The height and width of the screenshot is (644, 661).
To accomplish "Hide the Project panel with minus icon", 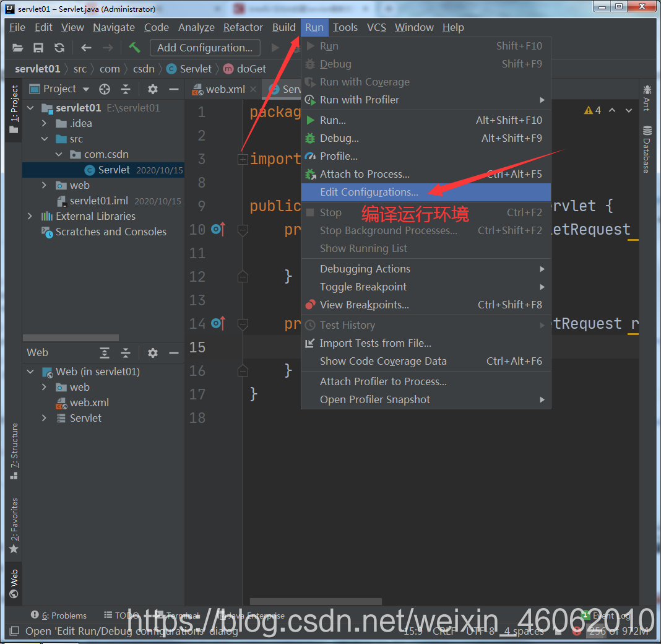I will (x=174, y=89).
